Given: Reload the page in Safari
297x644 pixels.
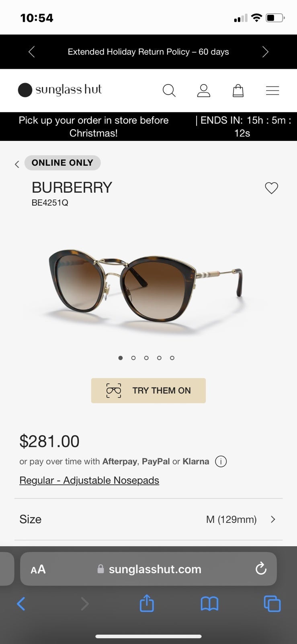Looking at the screenshot, I should click(x=261, y=569).
